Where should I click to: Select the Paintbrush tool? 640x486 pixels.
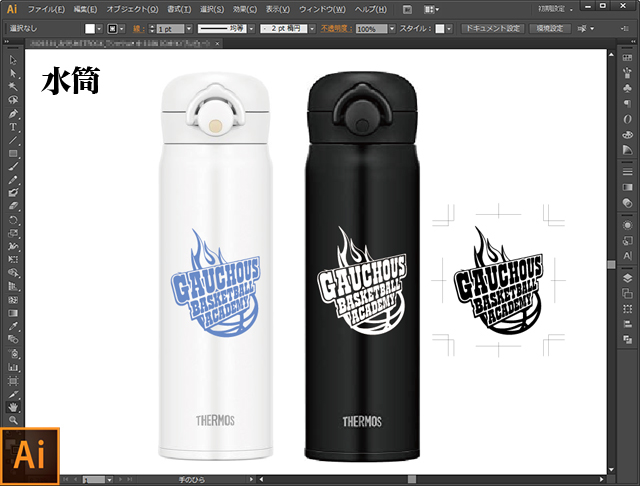click(13, 166)
